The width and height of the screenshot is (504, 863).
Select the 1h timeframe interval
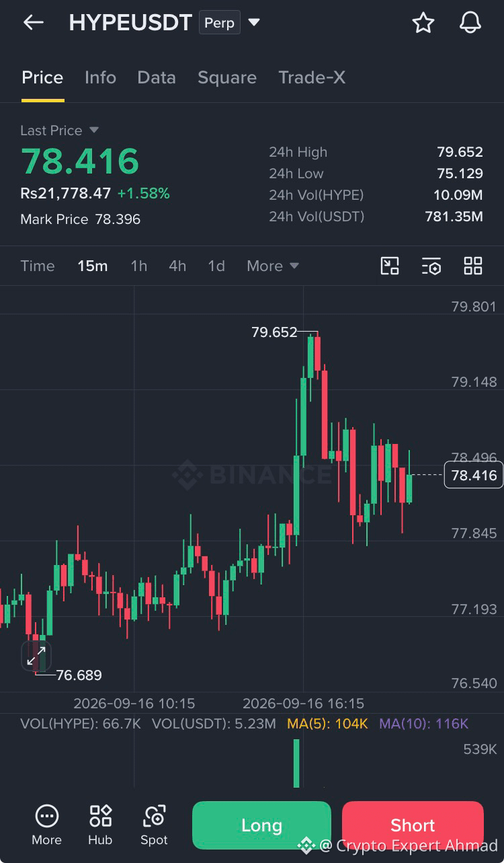pos(138,266)
